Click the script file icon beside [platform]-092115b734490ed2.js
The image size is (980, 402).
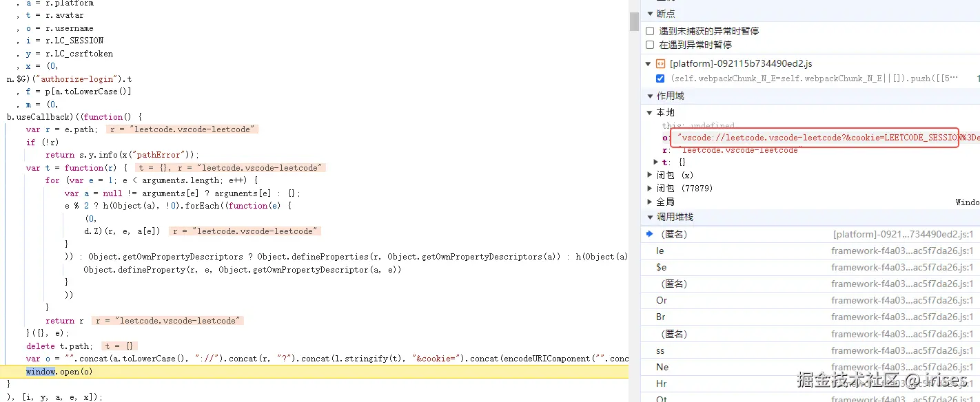660,63
